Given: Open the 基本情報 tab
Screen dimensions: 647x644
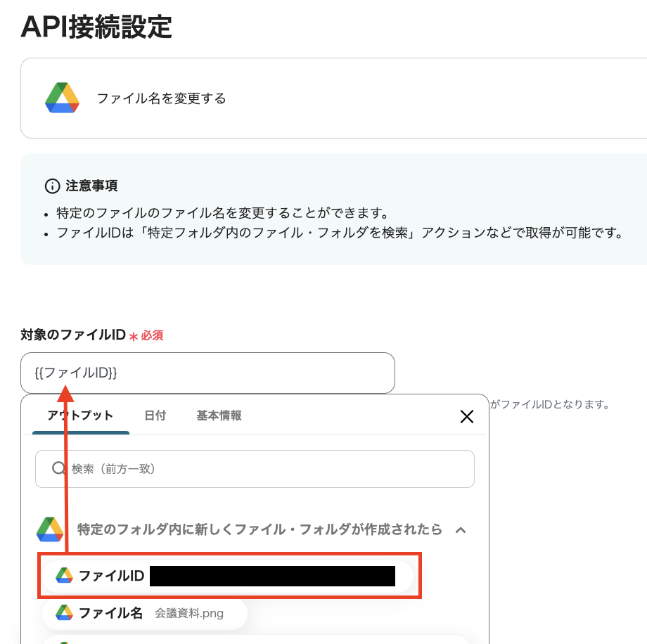Looking at the screenshot, I should tap(219, 416).
